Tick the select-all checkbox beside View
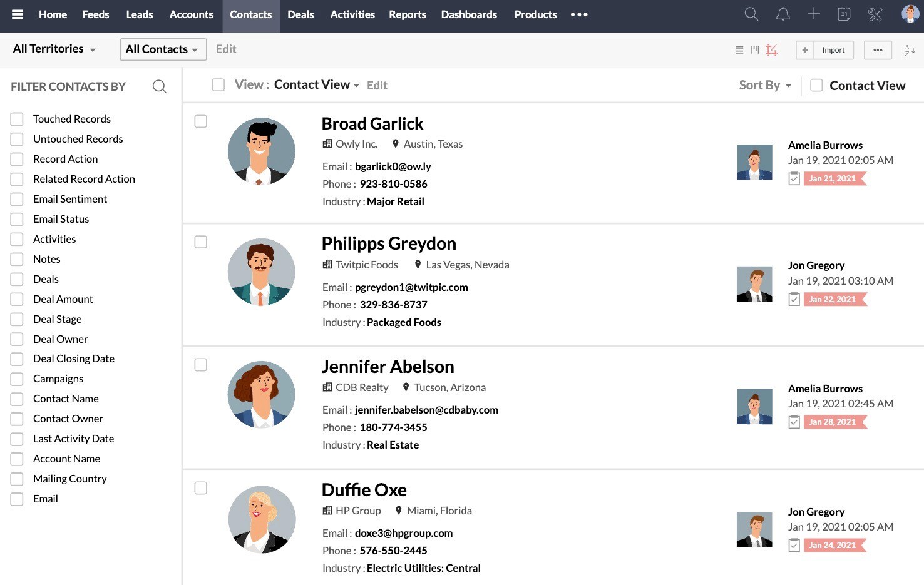Screen dimensions: 924x585 pyautogui.click(x=218, y=85)
